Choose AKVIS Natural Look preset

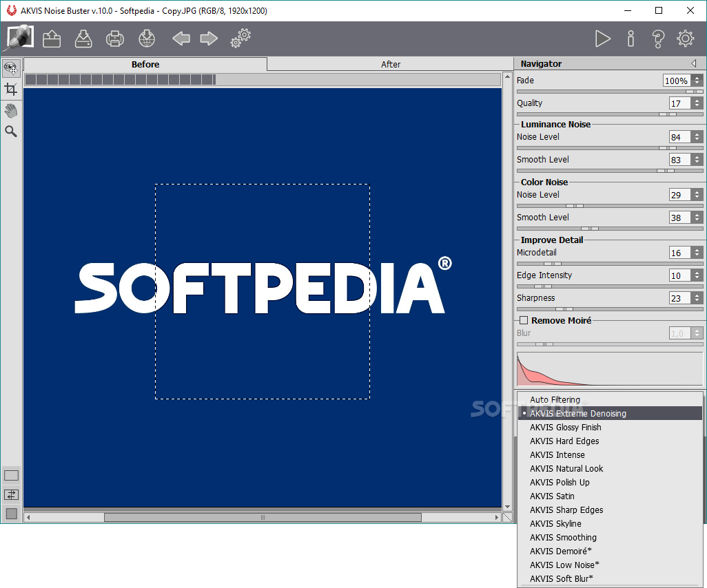point(610,469)
